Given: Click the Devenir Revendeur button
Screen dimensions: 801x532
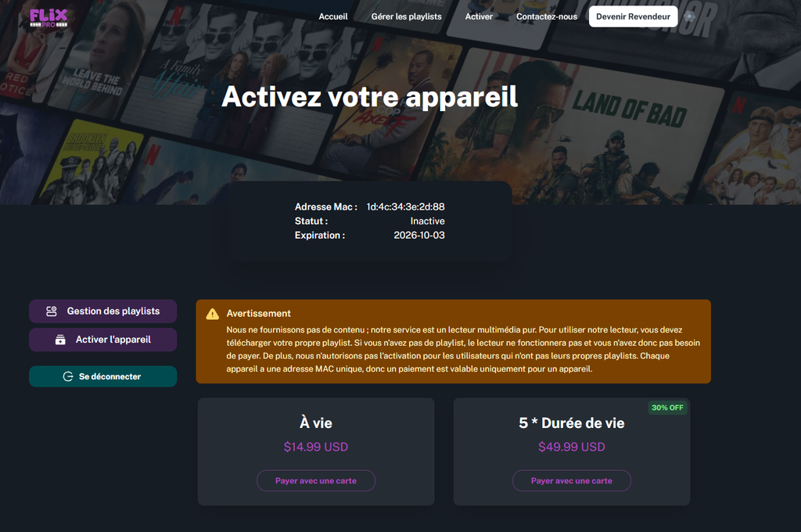Looking at the screenshot, I should click(633, 16).
